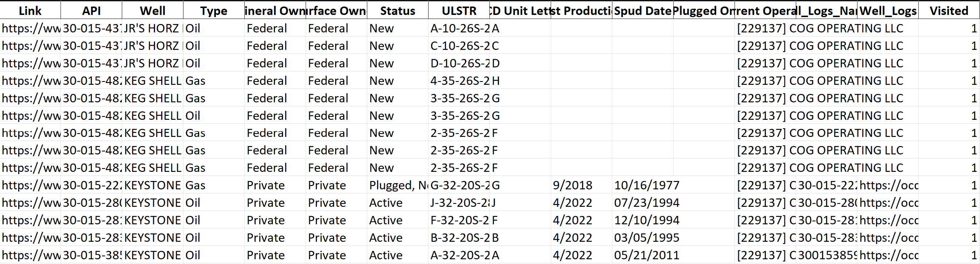Screen dimensions: 980x264
Task: Select the Status column header cell
Action: tap(398, 11)
